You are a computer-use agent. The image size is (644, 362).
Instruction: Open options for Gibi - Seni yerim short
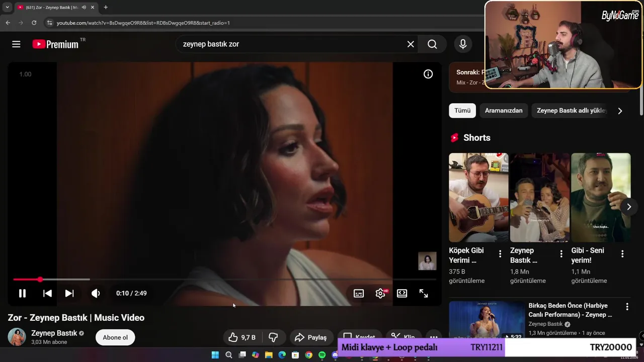(x=622, y=254)
